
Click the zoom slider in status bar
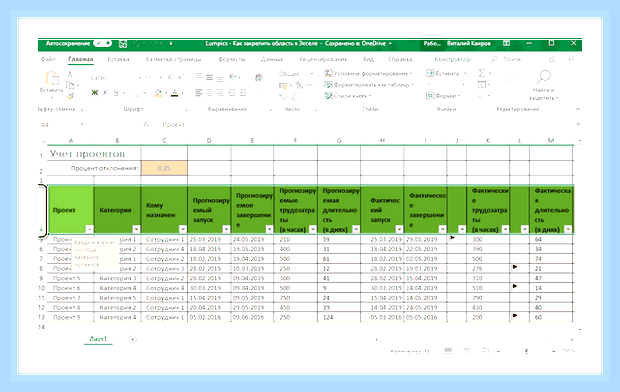click(526, 351)
